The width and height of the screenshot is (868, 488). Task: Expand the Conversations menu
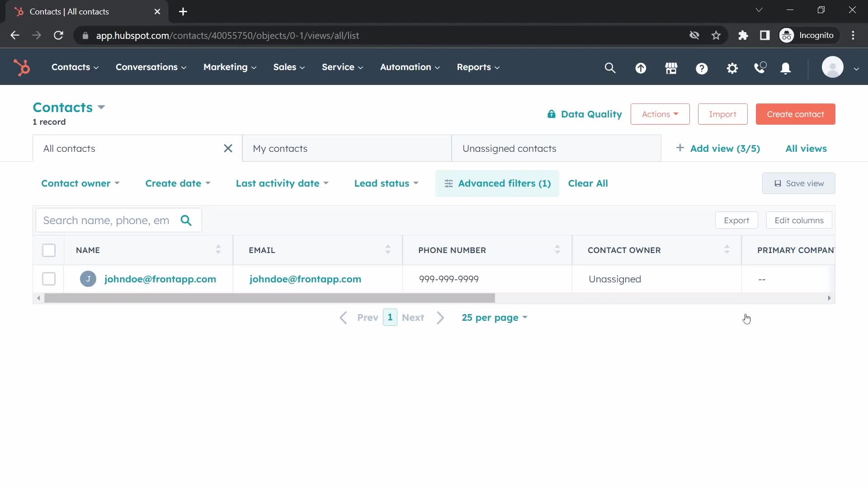[x=151, y=67]
